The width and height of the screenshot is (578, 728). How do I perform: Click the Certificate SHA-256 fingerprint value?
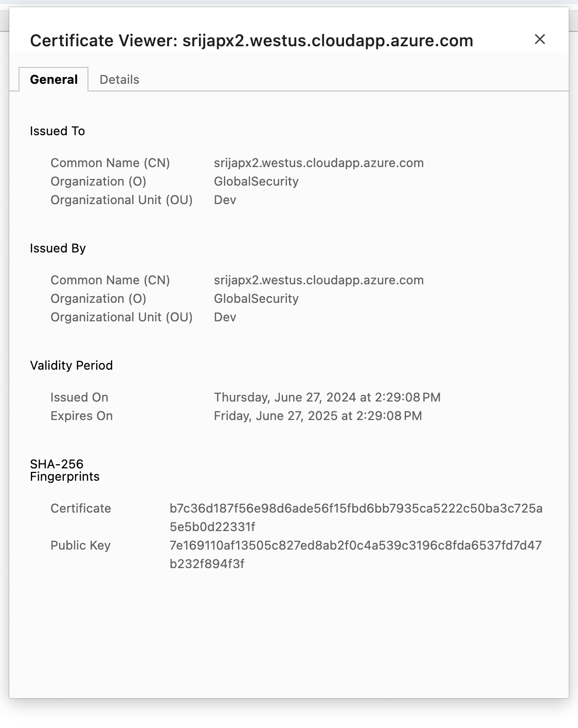356,518
